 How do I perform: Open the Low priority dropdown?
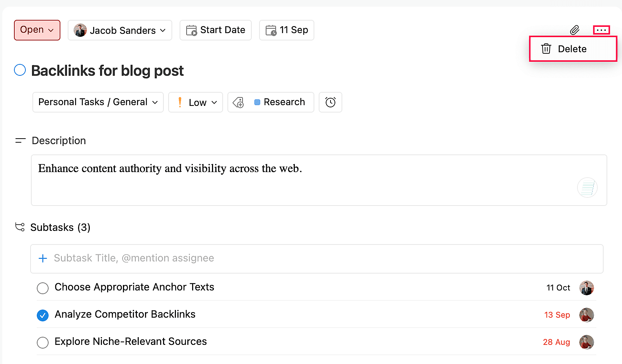(196, 102)
